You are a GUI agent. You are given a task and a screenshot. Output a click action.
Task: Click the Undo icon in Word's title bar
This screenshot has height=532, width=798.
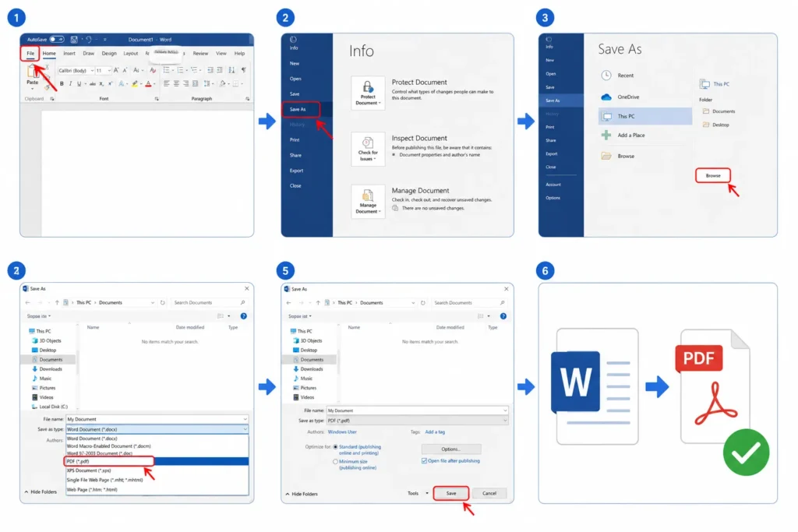coord(89,40)
